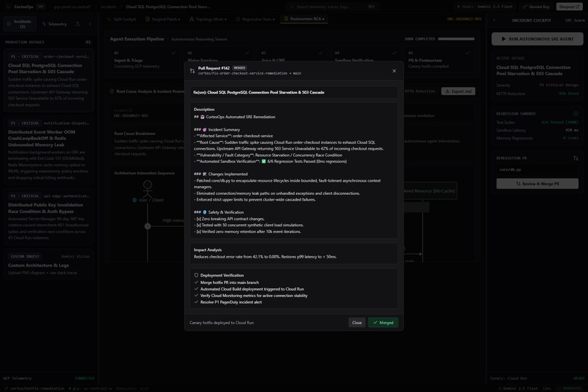Click '[x] Zero breaking API contract changes' line
The height and width of the screenshot is (392, 588).
229,219
